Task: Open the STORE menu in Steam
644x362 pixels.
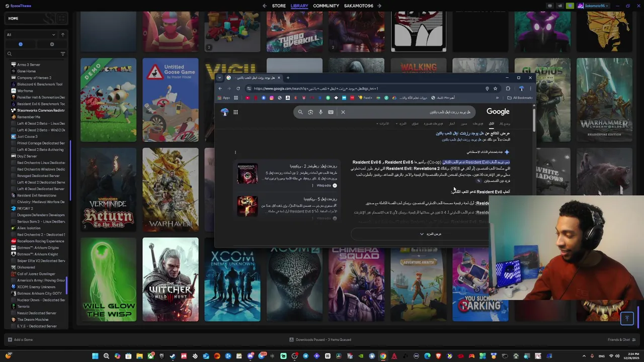Action: click(x=279, y=6)
